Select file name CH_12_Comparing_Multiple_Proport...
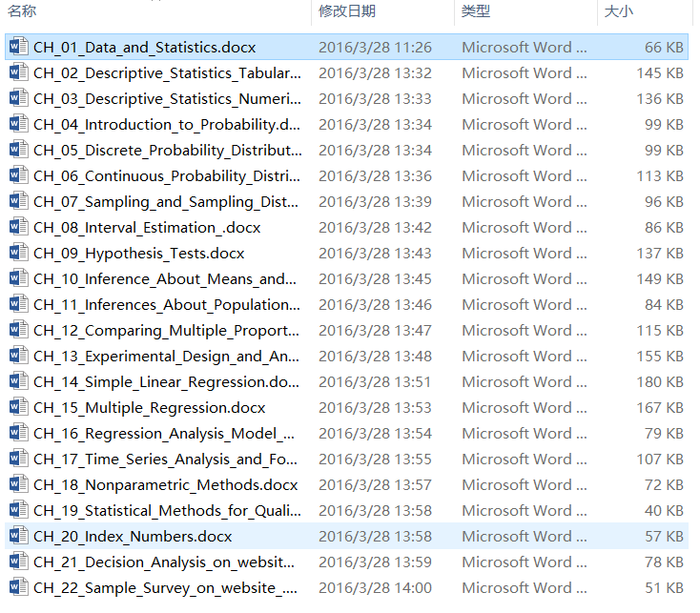This screenshot has height=613, width=700. [166, 331]
